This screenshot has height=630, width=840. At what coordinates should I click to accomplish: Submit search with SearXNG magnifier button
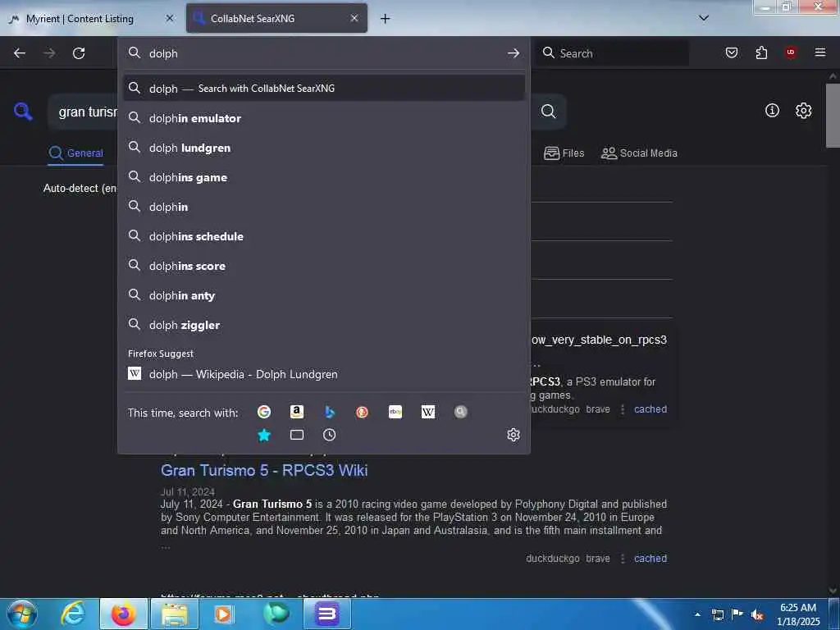[548, 111]
